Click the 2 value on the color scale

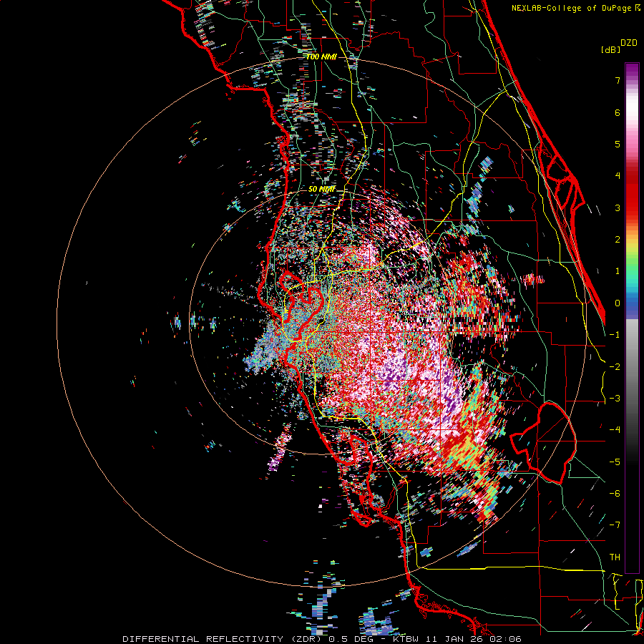tap(618, 239)
